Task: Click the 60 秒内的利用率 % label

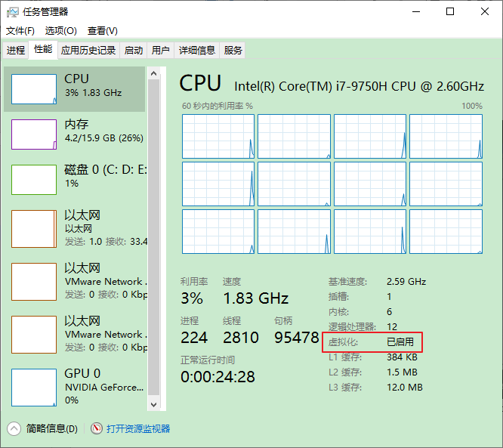Action: 218,106
